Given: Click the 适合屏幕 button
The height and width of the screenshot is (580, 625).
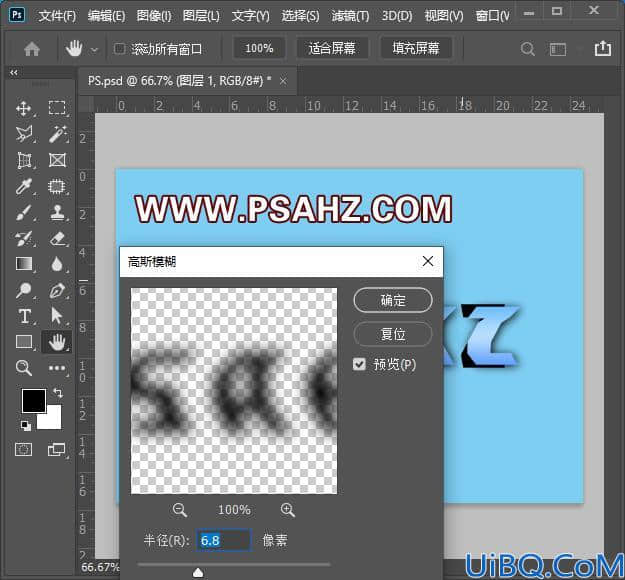Looking at the screenshot, I should (x=332, y=49).
